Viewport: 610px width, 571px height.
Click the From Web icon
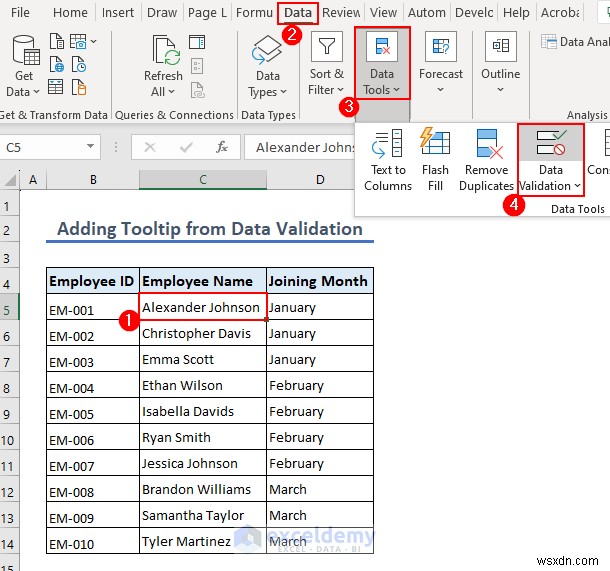(57, 65)
